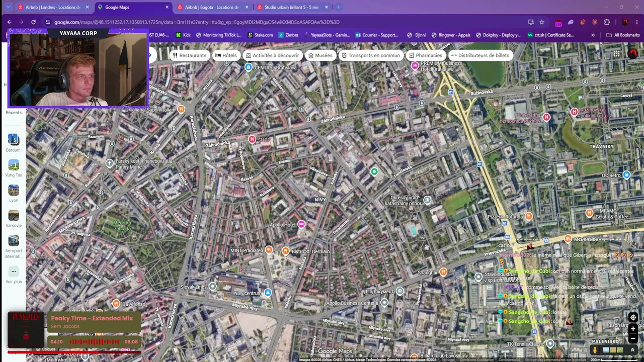This screenshot has width=644, height=362.
Task: Activate Street View pegman
Action: pyautogui.click(x=595, y=349)
